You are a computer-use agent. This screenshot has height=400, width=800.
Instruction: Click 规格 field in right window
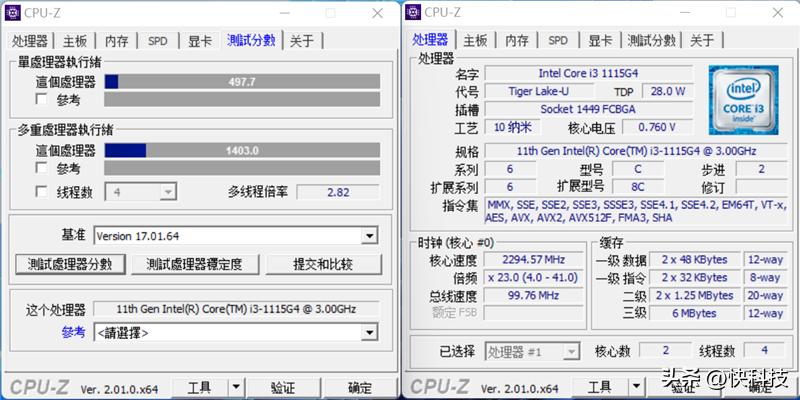(636, 152)
